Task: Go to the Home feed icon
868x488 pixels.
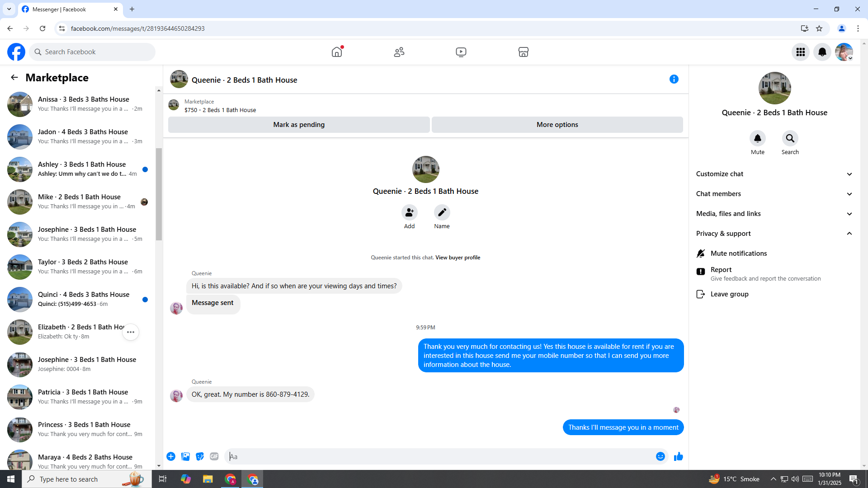Action: [337, 52]
